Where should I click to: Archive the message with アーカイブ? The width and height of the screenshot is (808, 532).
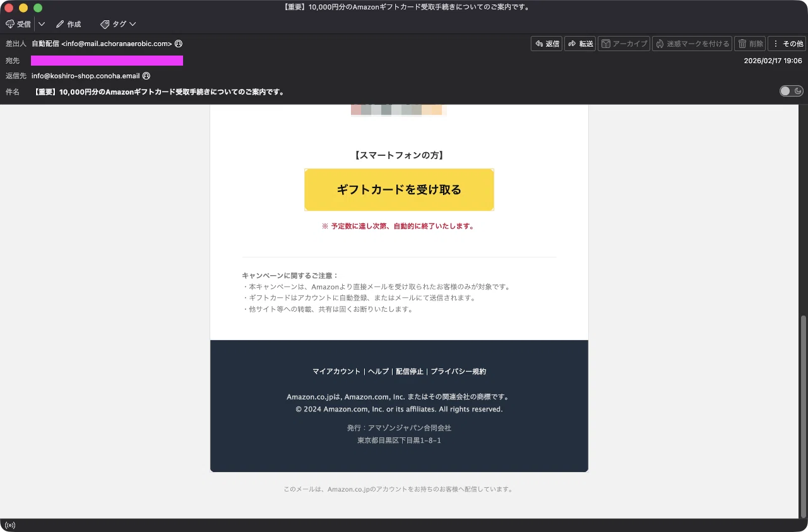point(624,44)
